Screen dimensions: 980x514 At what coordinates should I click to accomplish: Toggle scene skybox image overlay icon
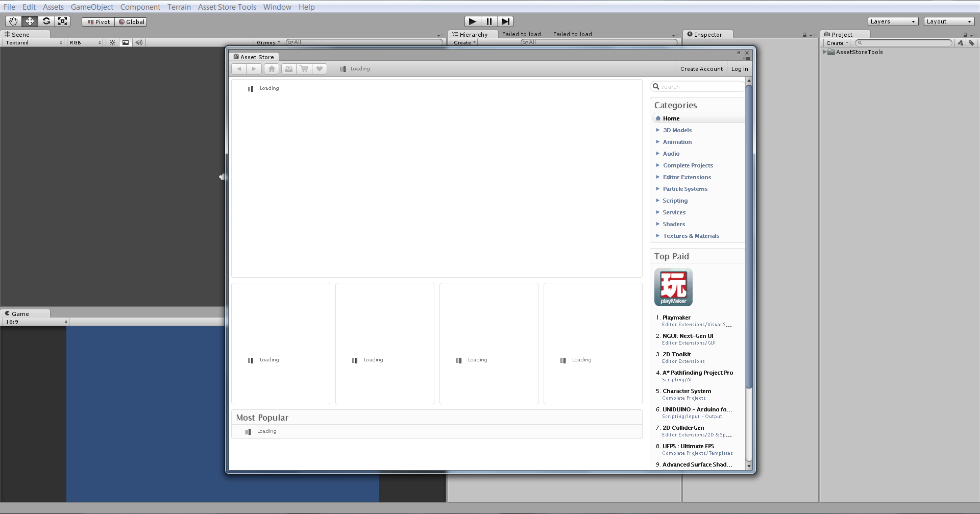pos(126,43)
